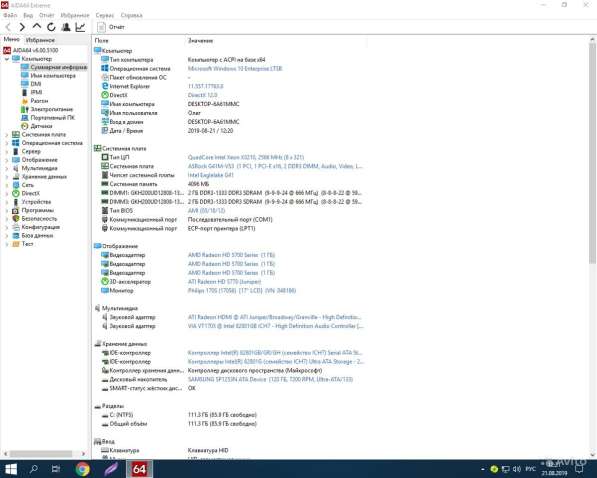Expand the Хранение данных tree node
Screen dimensions: 597x478
point(6,176)
